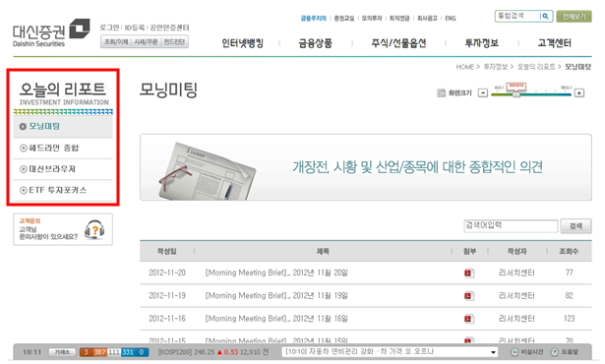This screenshot has width=605, height=364.
Task: Click the 작성자 column header
Action: click(516, 251)
